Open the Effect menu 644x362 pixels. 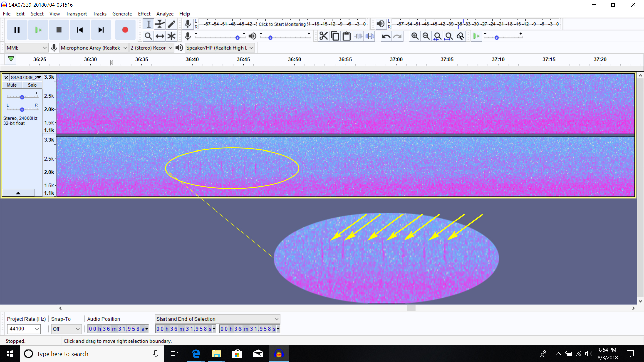pos(144,14)
